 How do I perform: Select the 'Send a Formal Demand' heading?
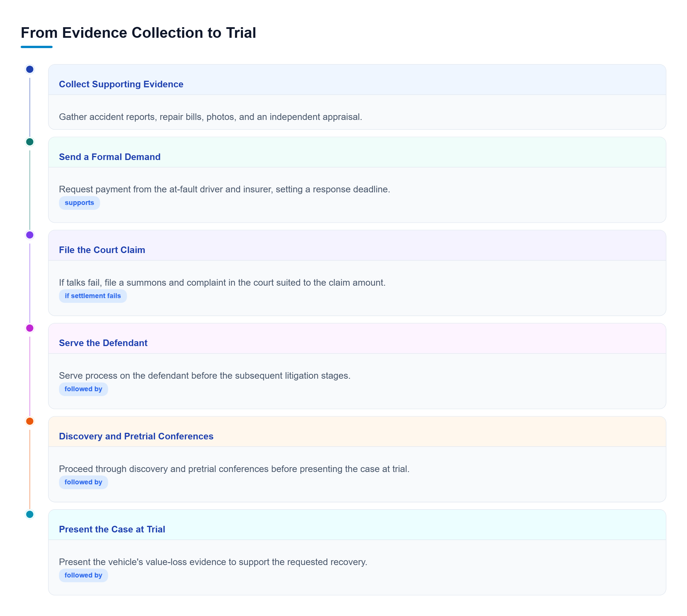[x=110, y=157]
